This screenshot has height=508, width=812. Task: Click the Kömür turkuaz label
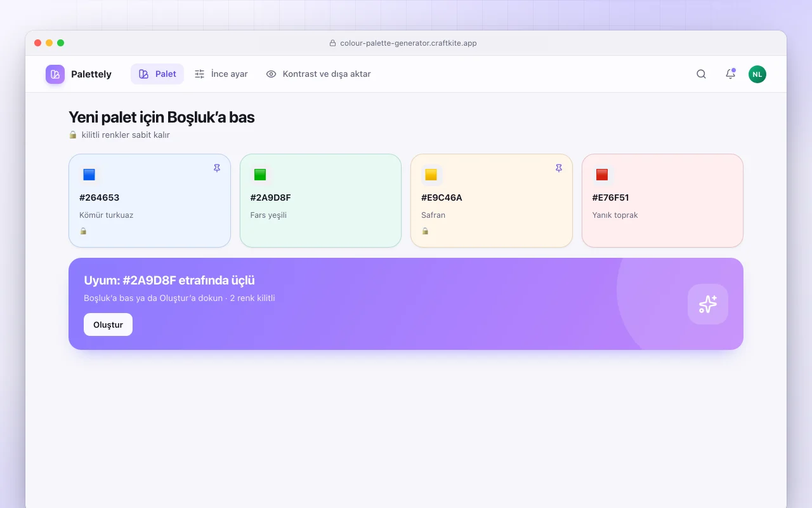(107, 215)
